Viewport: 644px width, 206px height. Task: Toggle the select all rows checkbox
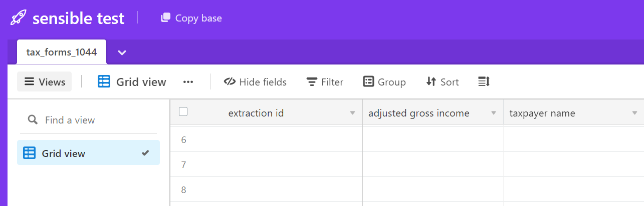point(183,111)
